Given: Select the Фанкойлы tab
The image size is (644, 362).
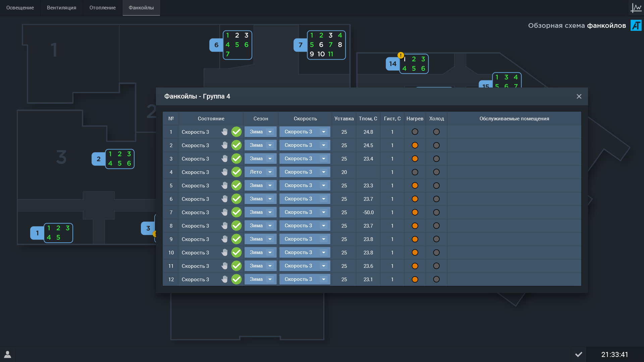Looking at the screenshot, I should tap(141, 8).
